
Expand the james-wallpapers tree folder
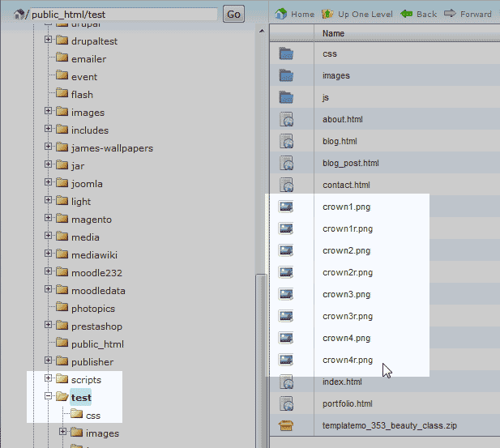click(48, 147)
